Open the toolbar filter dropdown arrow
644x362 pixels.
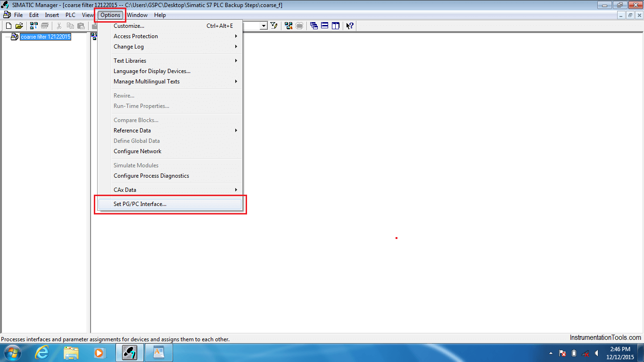coord(264,26)
